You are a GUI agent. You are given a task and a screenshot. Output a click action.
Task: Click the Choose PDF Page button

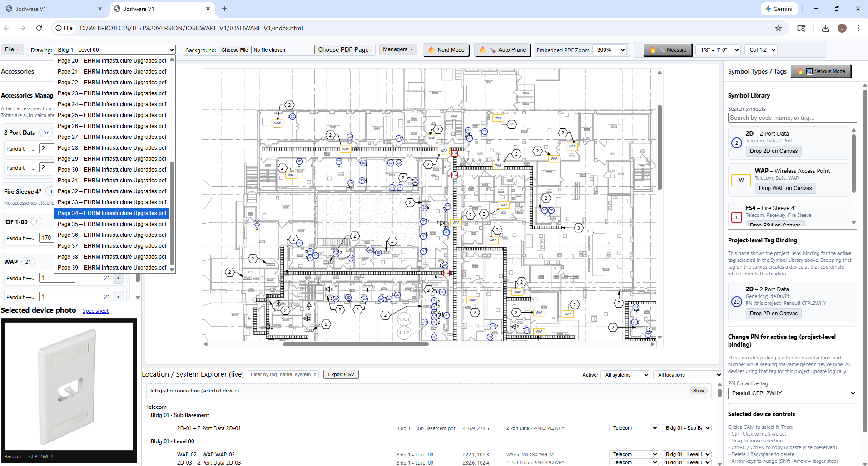pos(343,49)
